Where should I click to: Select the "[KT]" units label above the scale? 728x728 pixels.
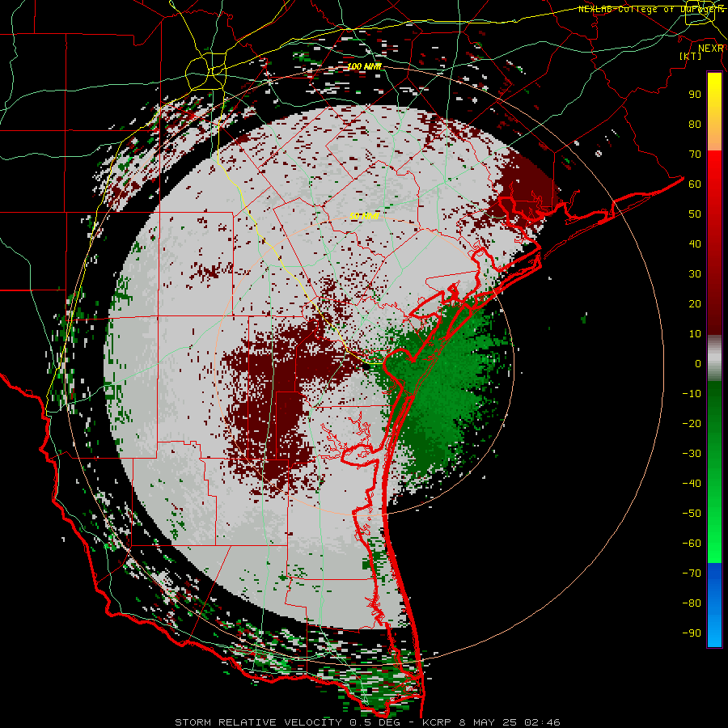pos(690,56)
